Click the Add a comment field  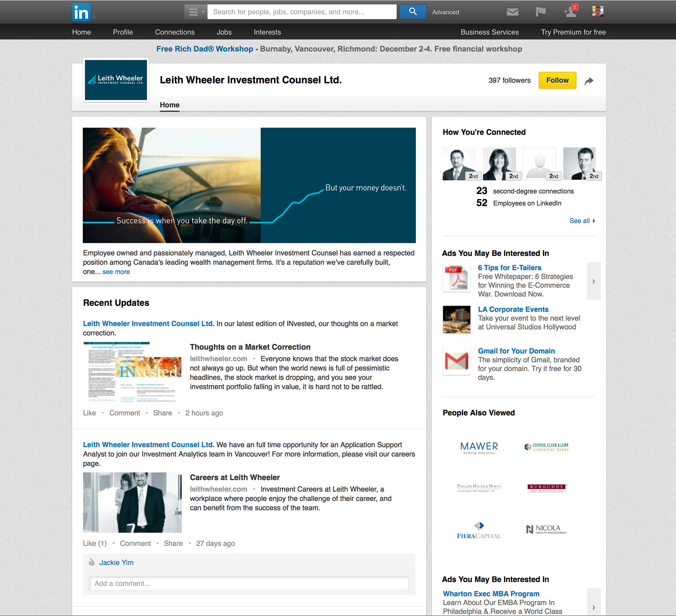pyautogui.click(x=249, y=583)
